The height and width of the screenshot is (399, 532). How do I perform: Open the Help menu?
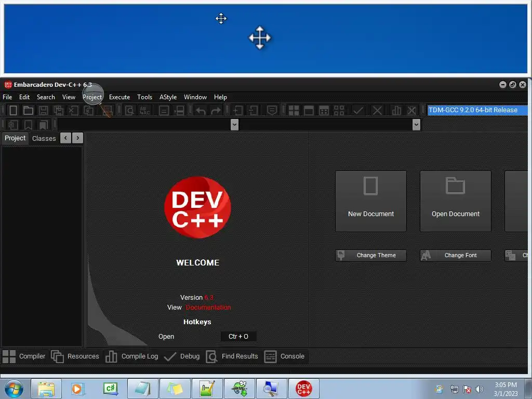click(220, 97)
